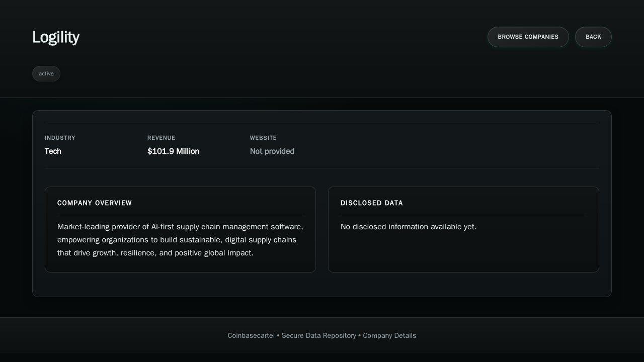The height and width of the screenshot is (362, 644).
Task: Click Secure Data Repository footer text
Action: 319,335
